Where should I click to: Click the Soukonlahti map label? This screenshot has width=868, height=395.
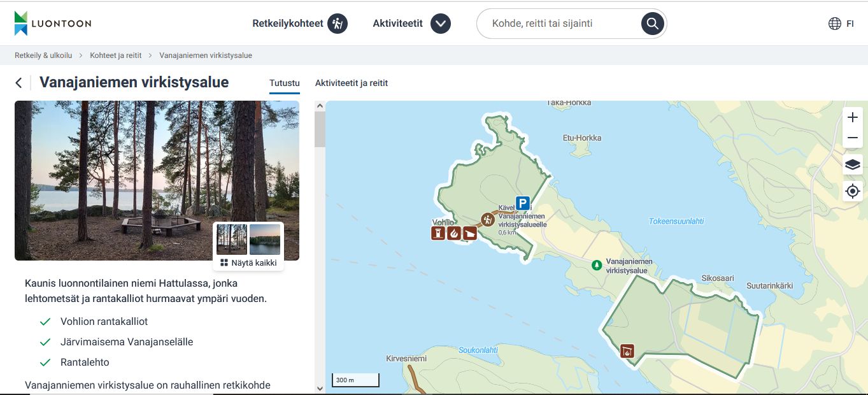click(478, 350)
